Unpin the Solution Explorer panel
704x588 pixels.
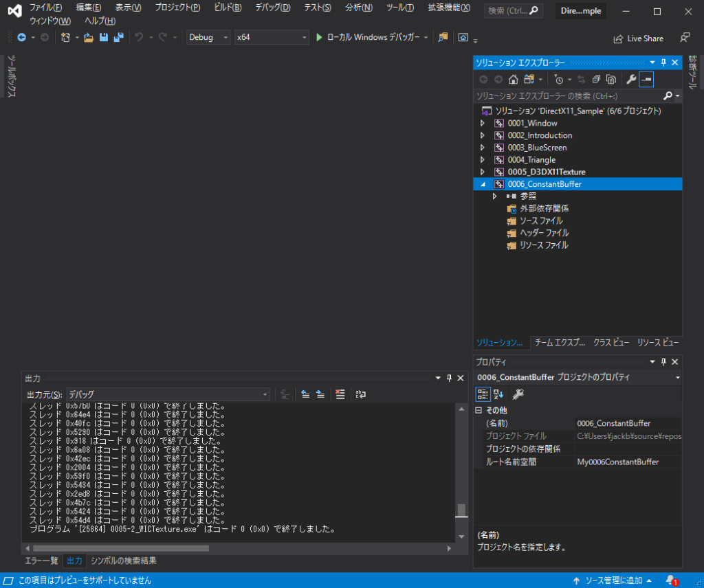(663, 62)
